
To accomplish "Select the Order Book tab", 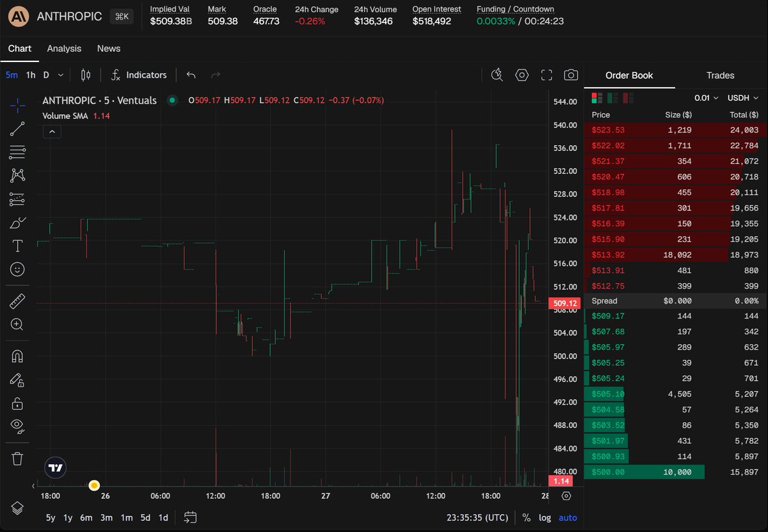I will [629, 75].
